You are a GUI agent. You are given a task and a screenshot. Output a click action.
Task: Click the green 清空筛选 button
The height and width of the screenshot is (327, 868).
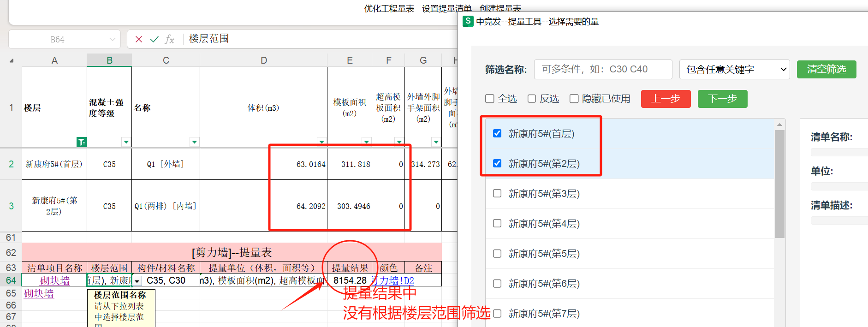tap(826, 69)
